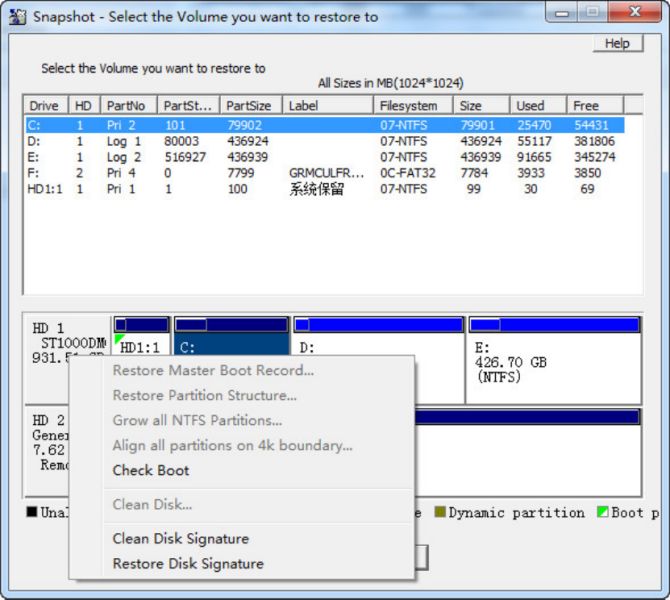Click the 436924 PartSize cell of D:
This screenshot has width=670, height=600.
click(x=248, y=141)
